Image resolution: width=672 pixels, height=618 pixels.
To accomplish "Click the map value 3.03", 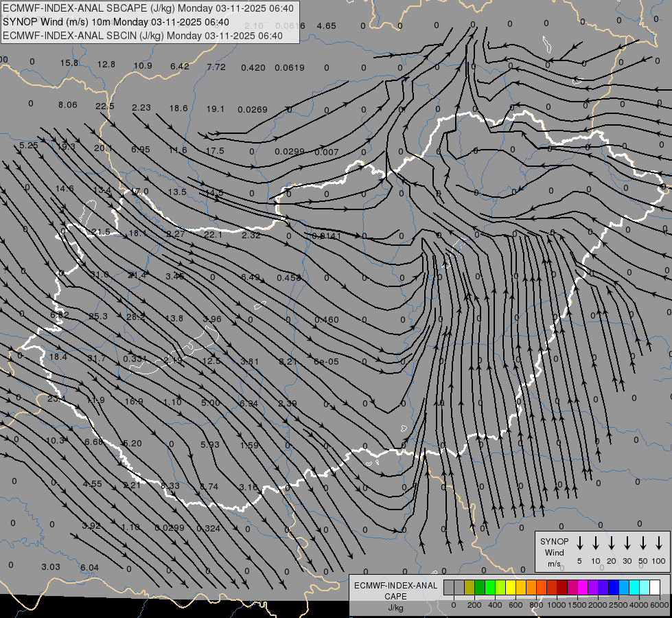I will tap(51, 567).
